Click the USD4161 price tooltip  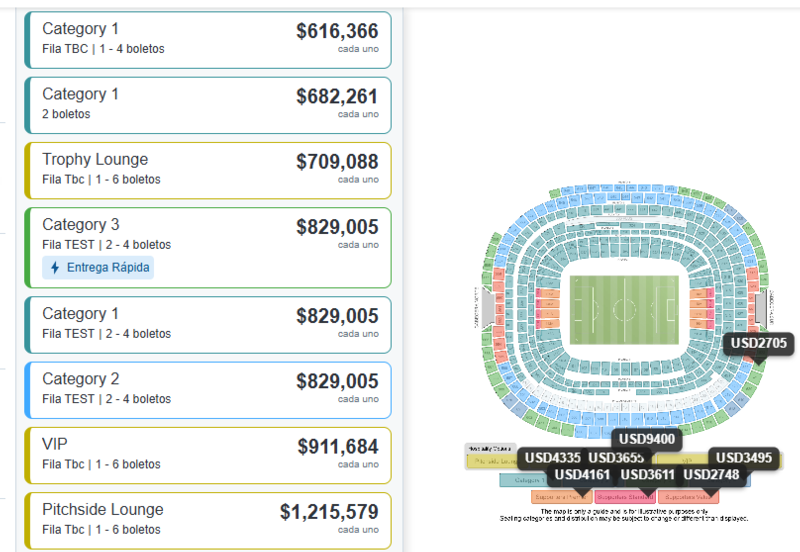coord(581,475)
